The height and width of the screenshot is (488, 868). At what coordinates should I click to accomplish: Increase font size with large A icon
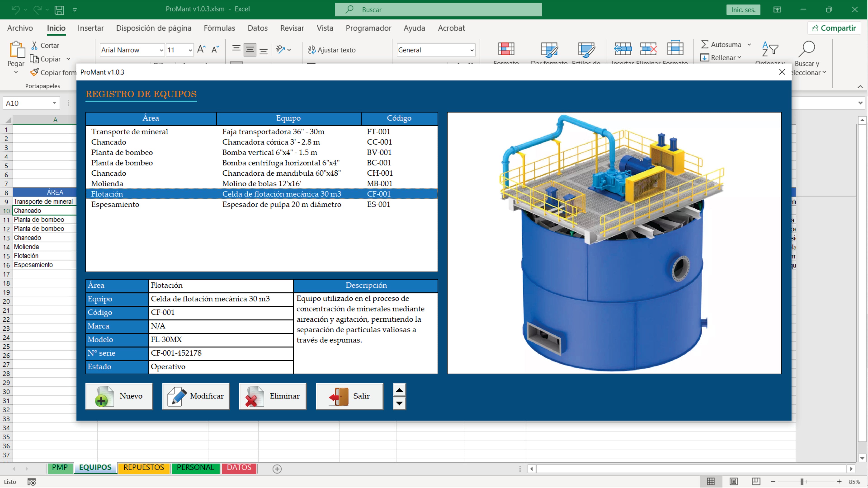[201, 49]
